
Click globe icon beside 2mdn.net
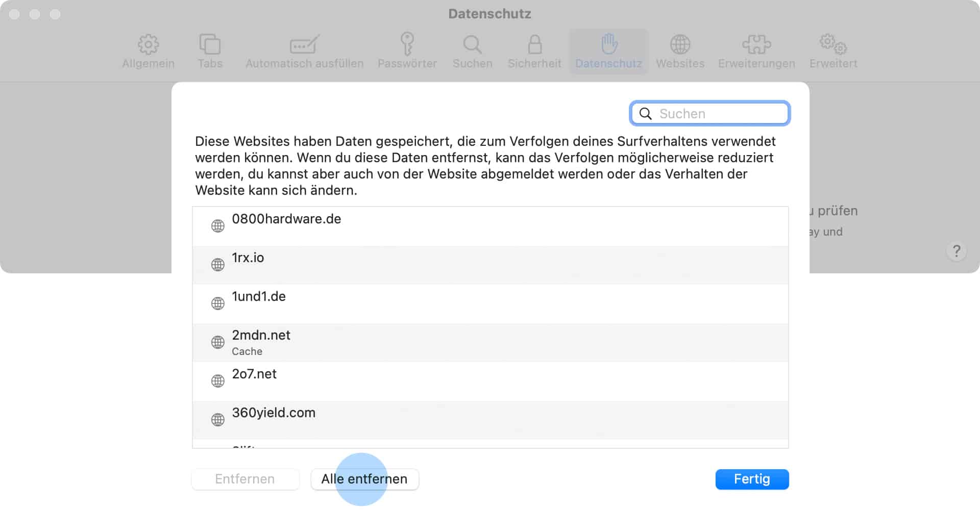[218, 342]
